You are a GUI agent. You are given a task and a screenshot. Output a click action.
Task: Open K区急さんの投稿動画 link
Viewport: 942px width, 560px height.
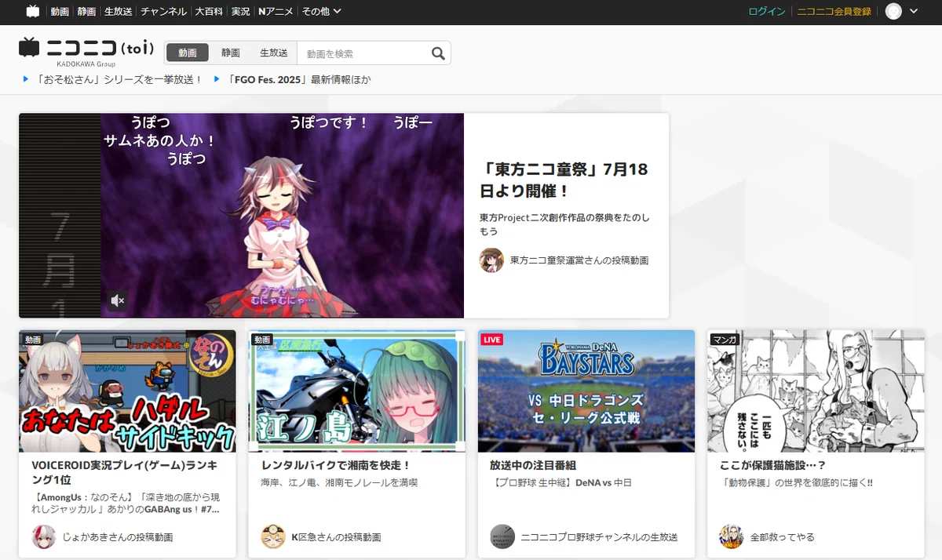[336, 537]
